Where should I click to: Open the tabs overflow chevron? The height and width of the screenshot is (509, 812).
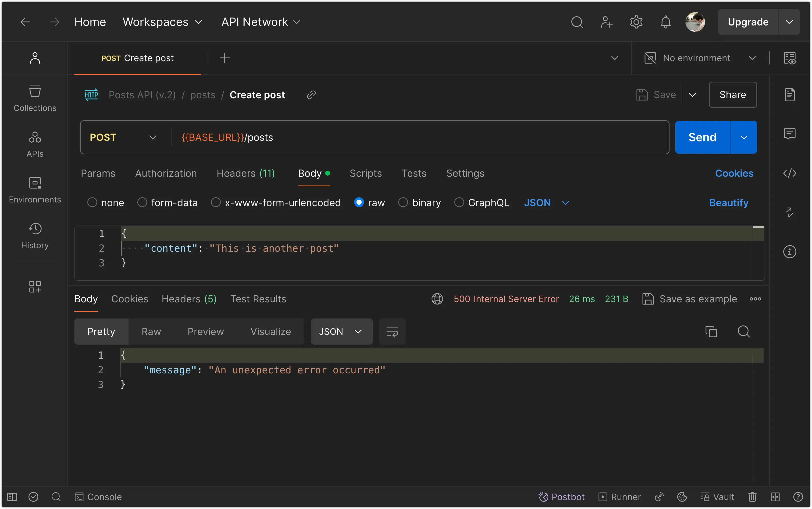pos(615,58)
